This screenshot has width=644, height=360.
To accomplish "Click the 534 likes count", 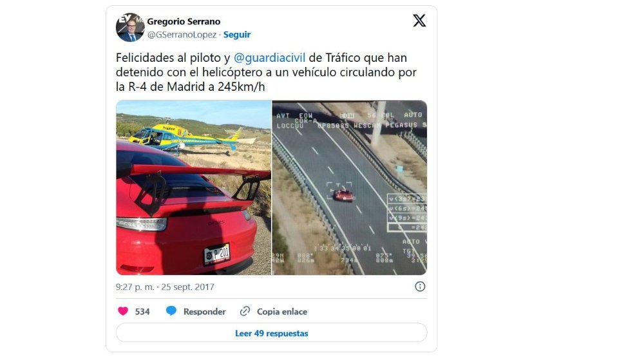I will tap(142, 312).
